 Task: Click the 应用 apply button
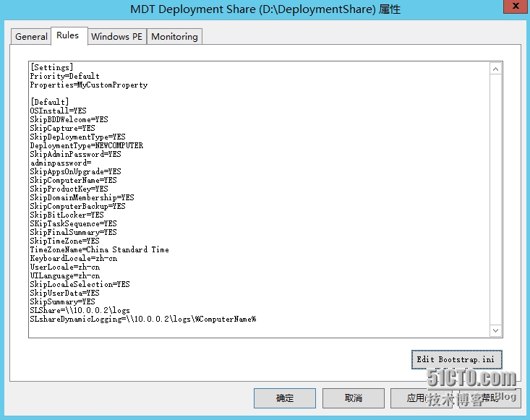421,398
